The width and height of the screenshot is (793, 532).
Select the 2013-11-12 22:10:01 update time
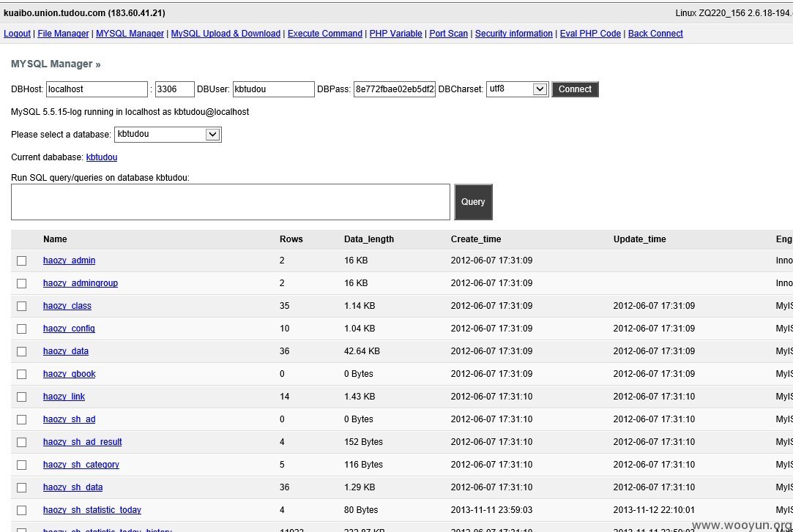click(654, 511)
